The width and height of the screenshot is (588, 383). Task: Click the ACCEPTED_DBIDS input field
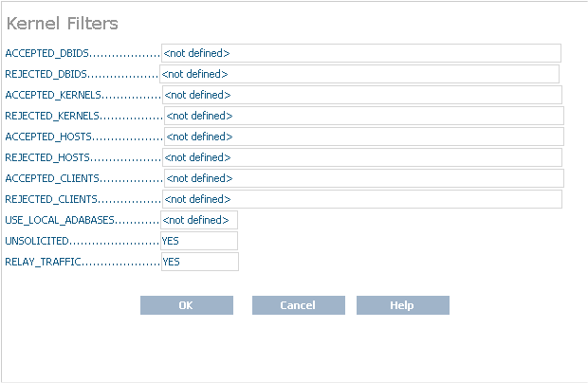point(361,53)
